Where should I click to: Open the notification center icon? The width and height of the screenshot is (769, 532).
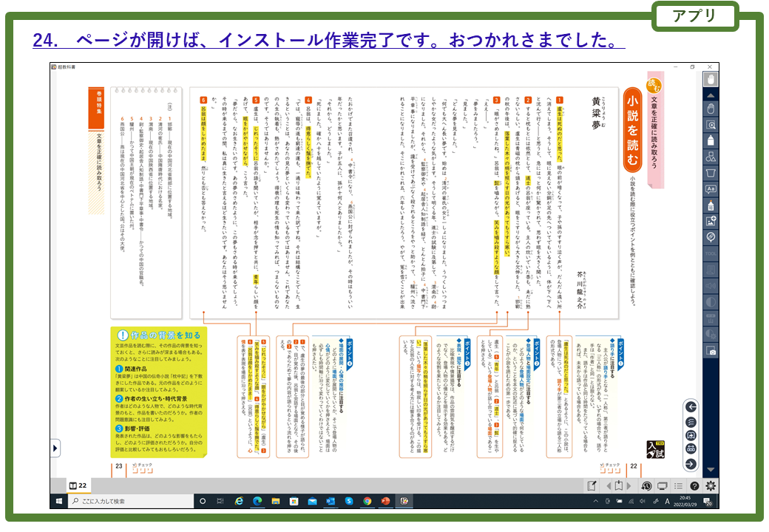pyautogui.click(x=708, y=501)
